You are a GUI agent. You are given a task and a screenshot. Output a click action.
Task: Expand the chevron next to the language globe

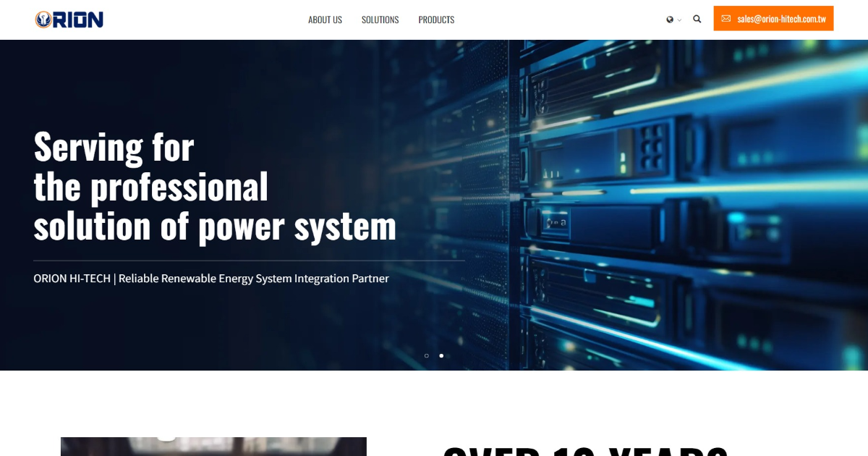(678, 20)
